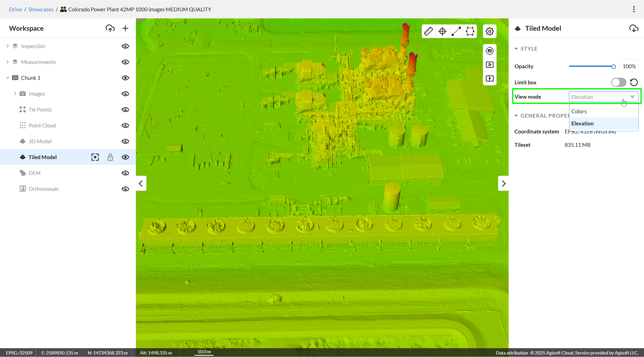The image size is (644, 357).
Task: Choose Colors from view mode dropdown
Action: pyautogui.click(x=579, y=111)
